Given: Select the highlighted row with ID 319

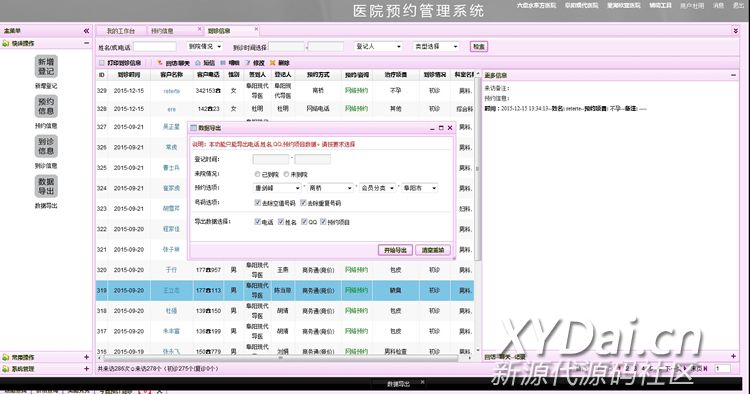Looking at the screenshot, I should (x=285, y=290).
